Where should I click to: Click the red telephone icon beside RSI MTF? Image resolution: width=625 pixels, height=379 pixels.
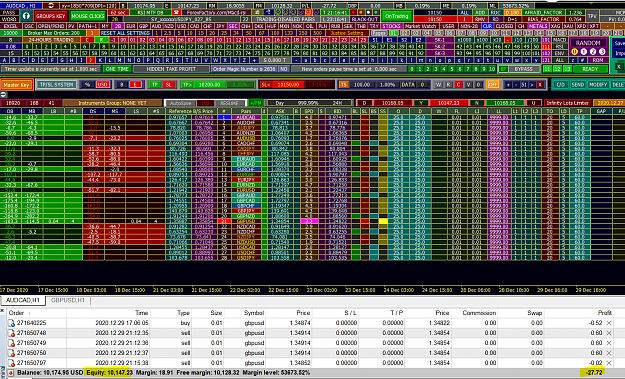[177, 13]
